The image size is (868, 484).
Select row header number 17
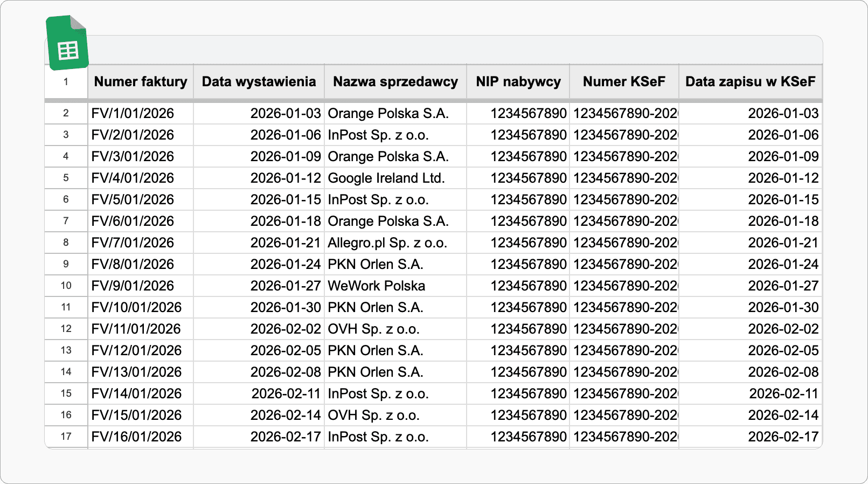(66, 437)
